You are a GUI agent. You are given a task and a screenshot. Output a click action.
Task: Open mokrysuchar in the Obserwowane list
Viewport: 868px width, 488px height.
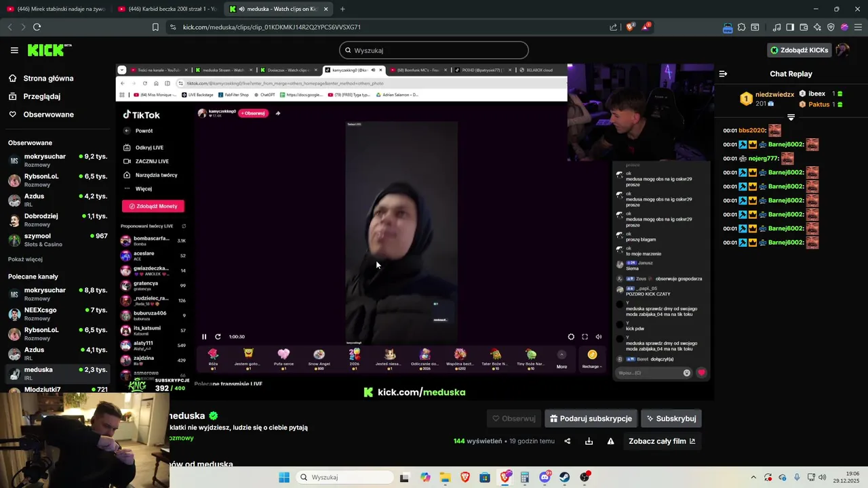tap(57, 160)
